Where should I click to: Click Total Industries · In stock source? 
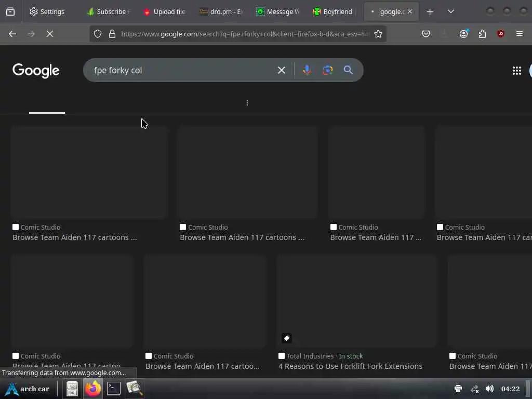tap(324, 356)
